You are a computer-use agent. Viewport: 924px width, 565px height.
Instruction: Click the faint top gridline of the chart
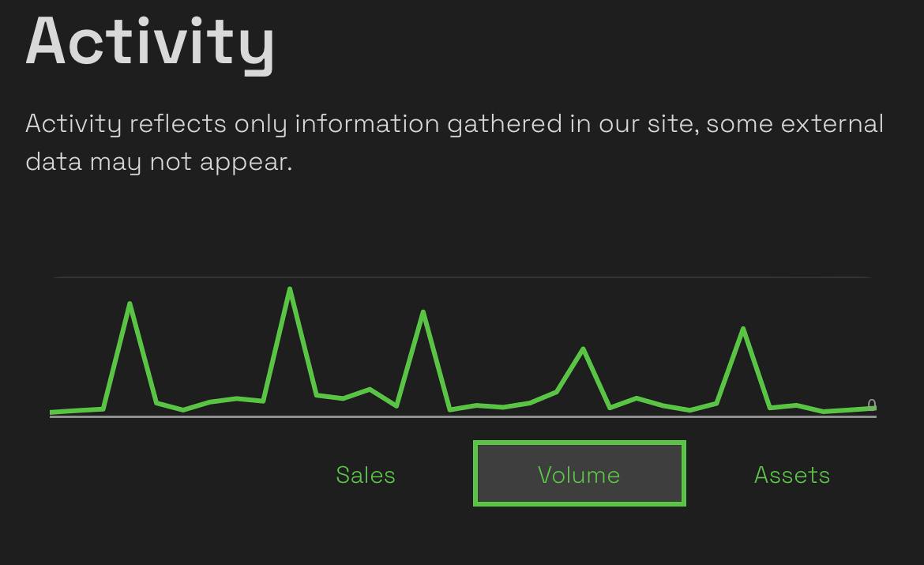coord(462,277)
